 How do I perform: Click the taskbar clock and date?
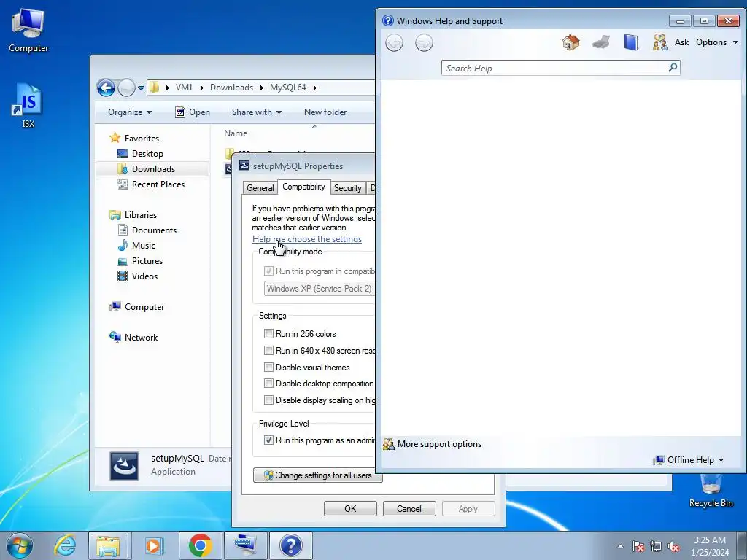[709, 546]
